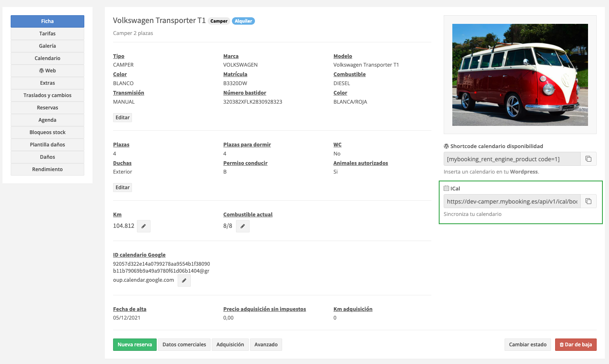The height and width of the screenshot is (364, 609).
Task: Create a Nueva reserva
Action: click(135, 345)
